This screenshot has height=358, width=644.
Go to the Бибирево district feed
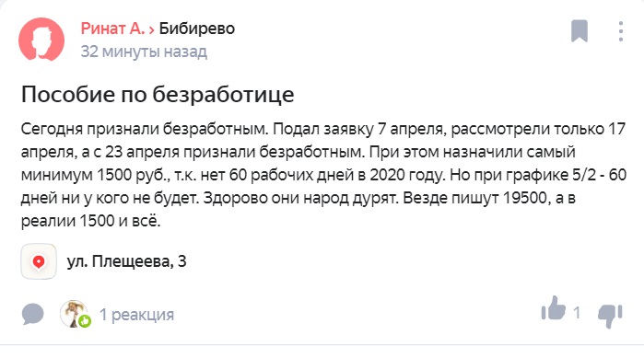pos(197,29)
